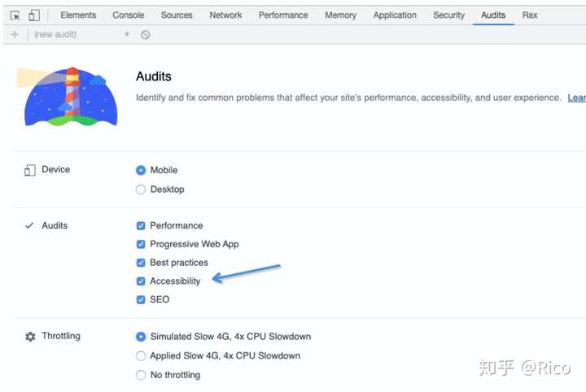Click the inspect element picker icon

(x=15, y=15)
